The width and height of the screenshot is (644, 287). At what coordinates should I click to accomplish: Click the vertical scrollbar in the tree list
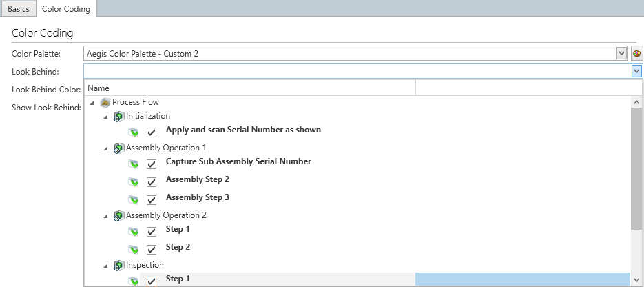[636, 166]
